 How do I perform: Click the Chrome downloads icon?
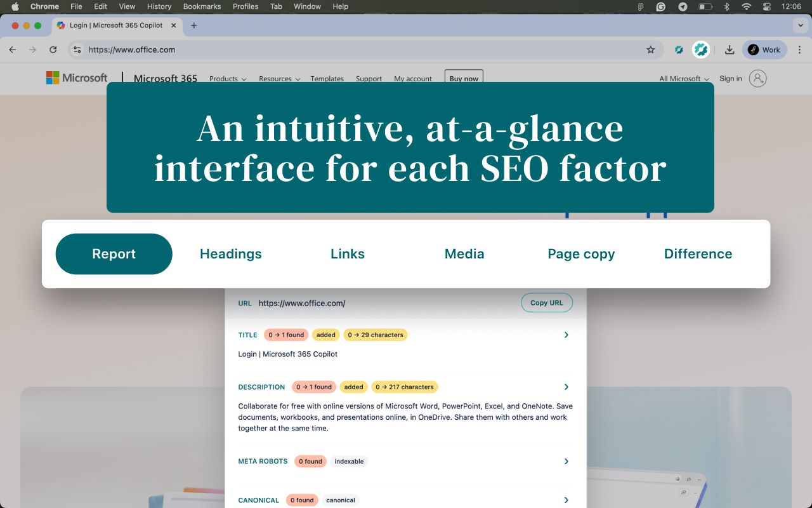point(730,50)
